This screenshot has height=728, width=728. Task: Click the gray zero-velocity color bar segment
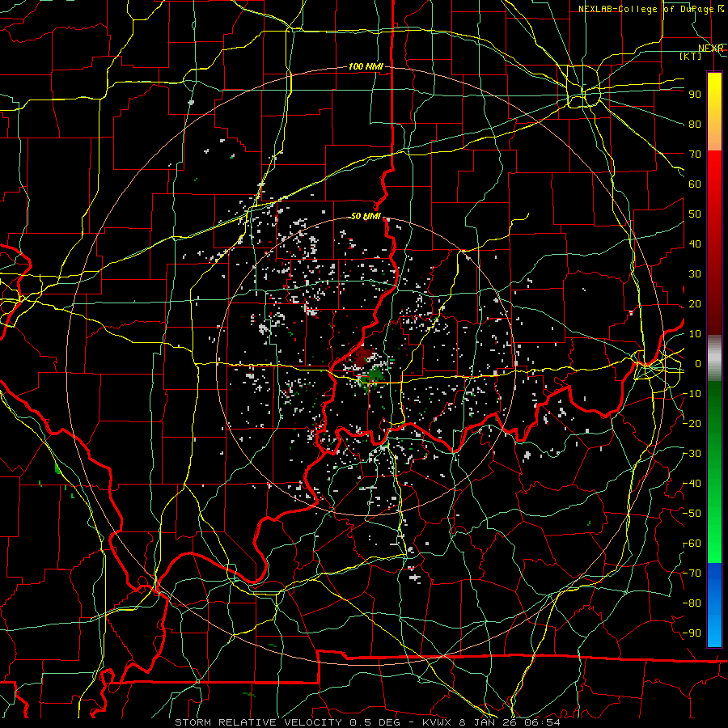click(x=714, y=358)
